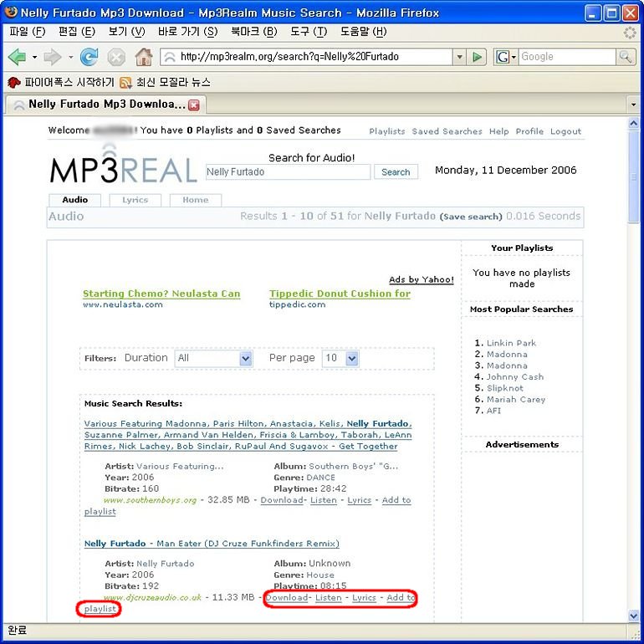
Task: Click the green Go arrow beside the URL
Action: tap(477, 57)
